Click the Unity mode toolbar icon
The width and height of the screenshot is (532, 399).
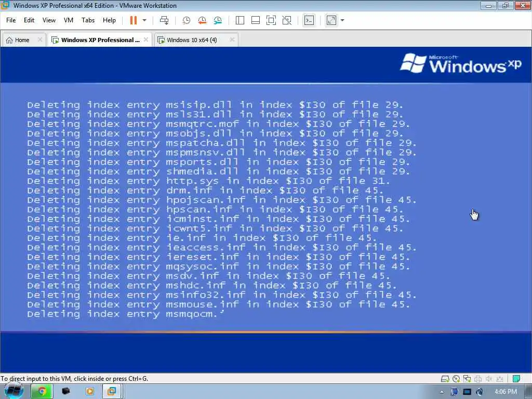pos(287,20)
